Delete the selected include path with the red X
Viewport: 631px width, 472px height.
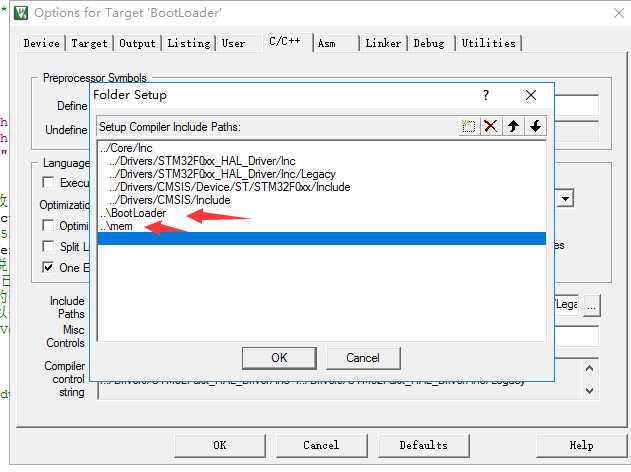(491, 127)
